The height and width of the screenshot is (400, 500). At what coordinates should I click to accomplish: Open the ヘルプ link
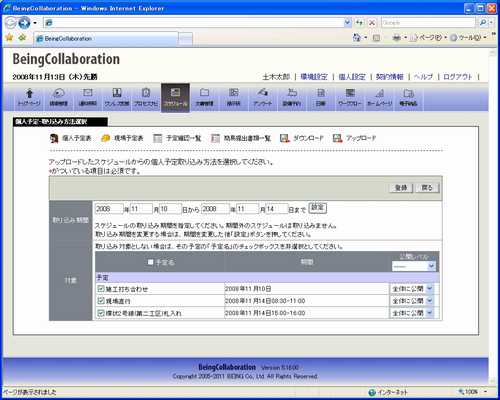(x=423, y=77)
